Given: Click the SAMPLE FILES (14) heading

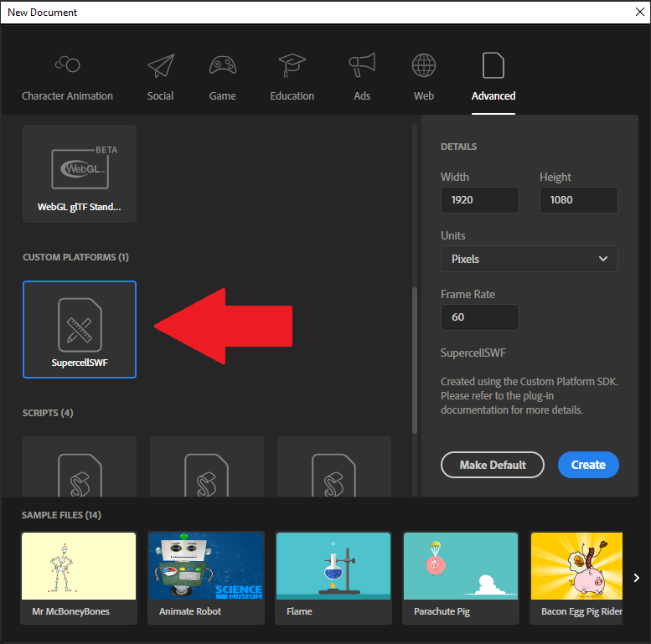Looking at the screenshot, I should [x=61, y=515].
